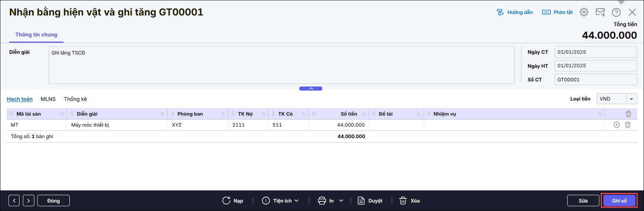Switch to the MLNS tab
Image resolution: width=644 pixels, height=211 pixels.
click(x=48, y=99)
